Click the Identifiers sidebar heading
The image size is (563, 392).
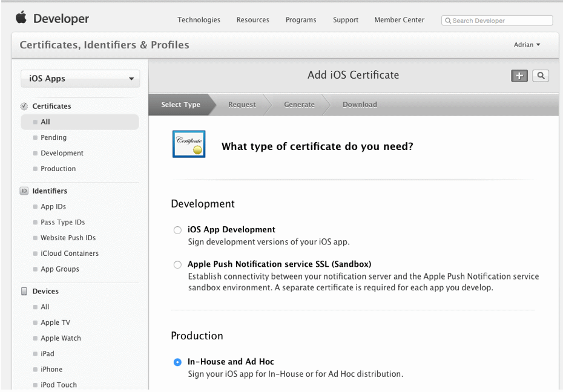coord(50,191)
